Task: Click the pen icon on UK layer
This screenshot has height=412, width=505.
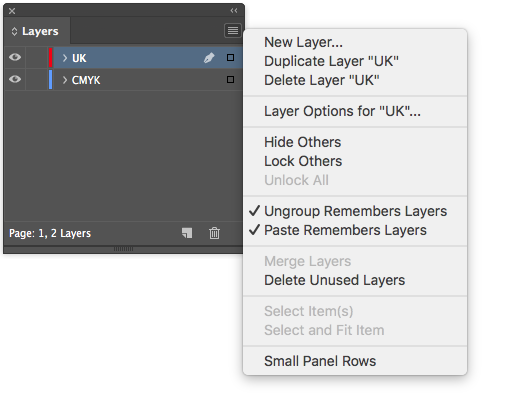Action: point(209,58)
